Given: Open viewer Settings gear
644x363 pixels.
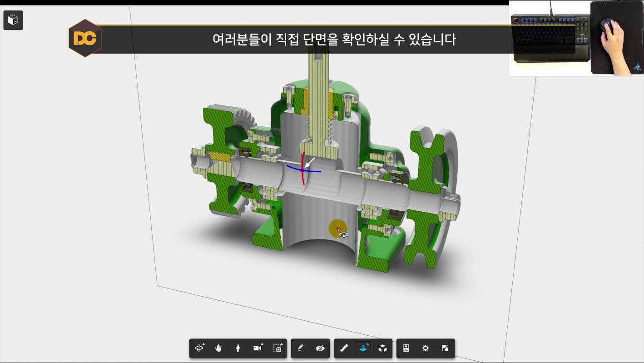Looking at the screenshot, I should coord(426,348).
